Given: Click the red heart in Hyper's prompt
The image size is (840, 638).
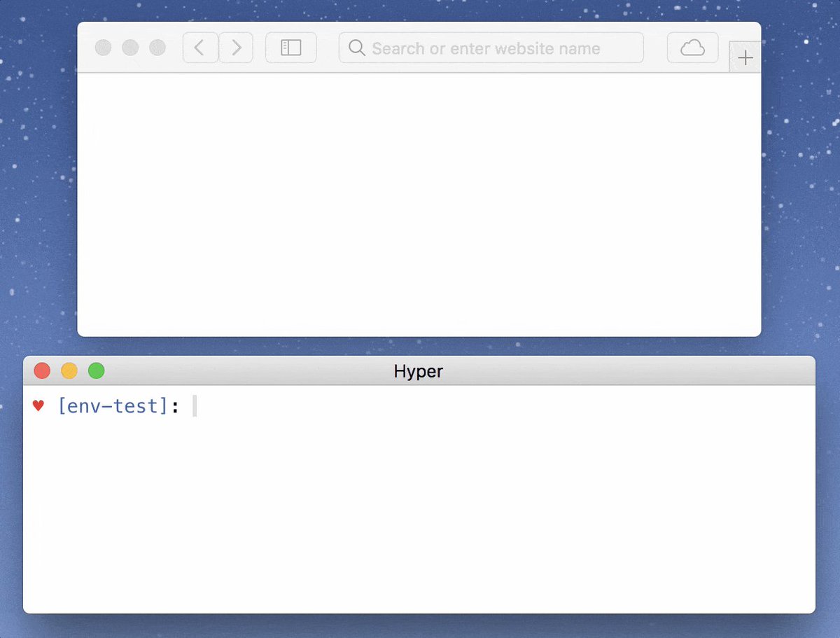Looking at the screenshot, I should click(38, 405).
